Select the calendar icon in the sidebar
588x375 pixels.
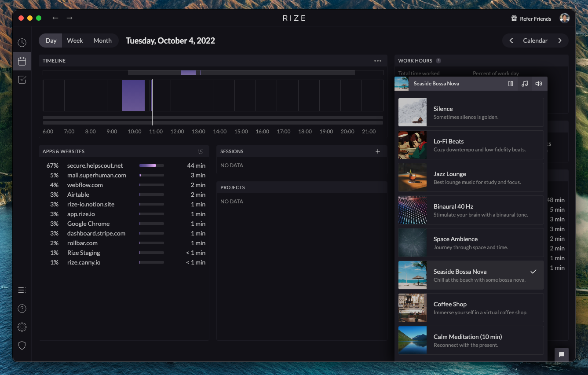22,61
